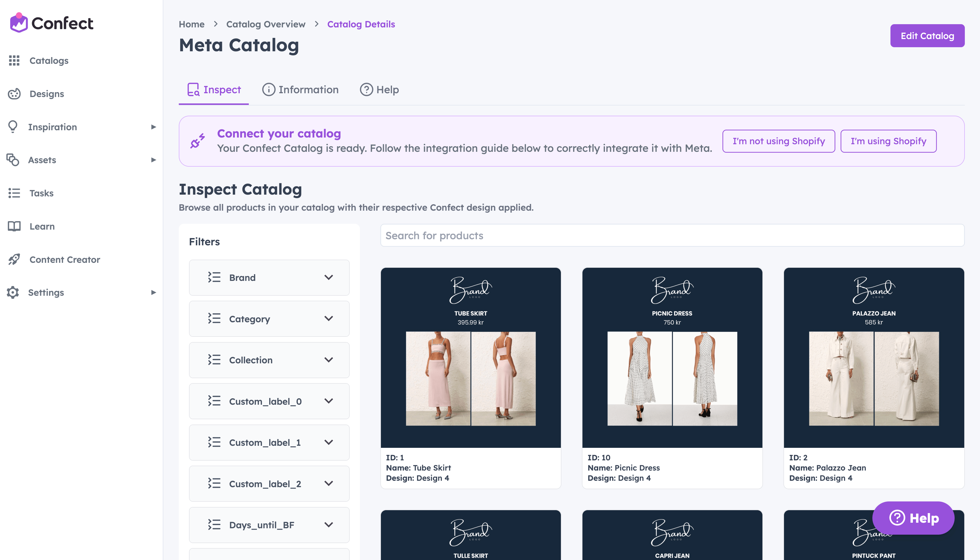Click the Search for products field

coord(672,235)
